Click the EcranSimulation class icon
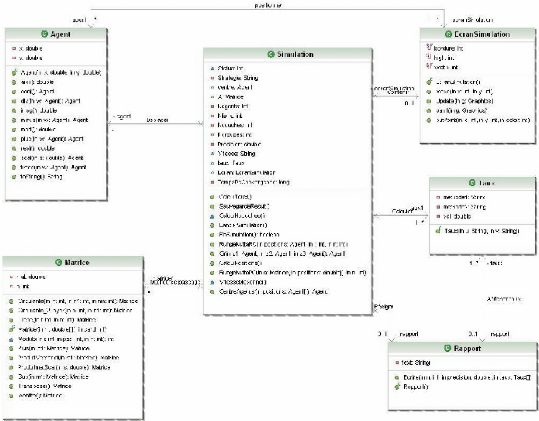 click(448, 34)
